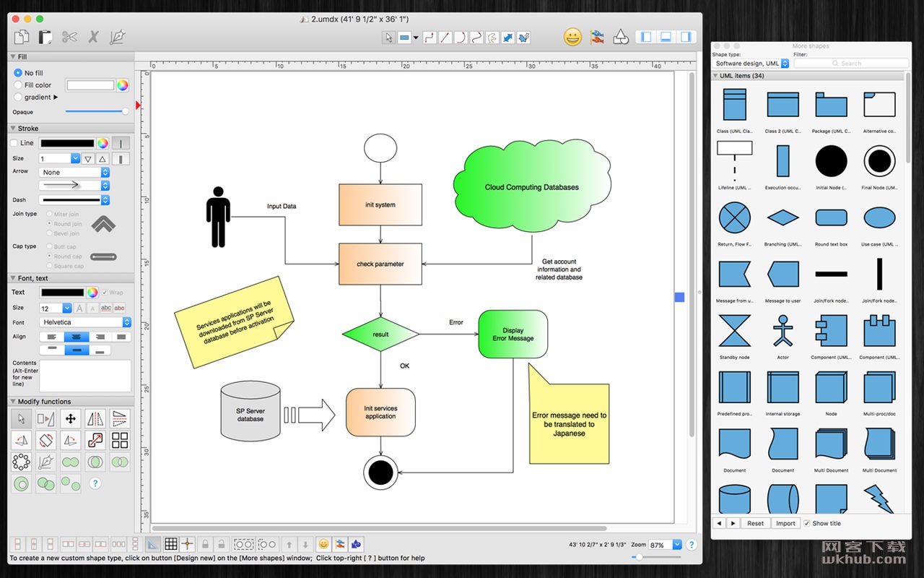
Task: Click the Contents text input box
Action: (85, 376)
